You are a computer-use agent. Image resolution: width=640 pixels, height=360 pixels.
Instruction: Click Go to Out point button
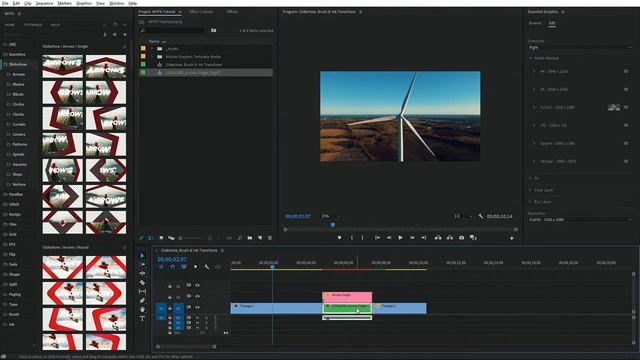[x=424, y=238]
